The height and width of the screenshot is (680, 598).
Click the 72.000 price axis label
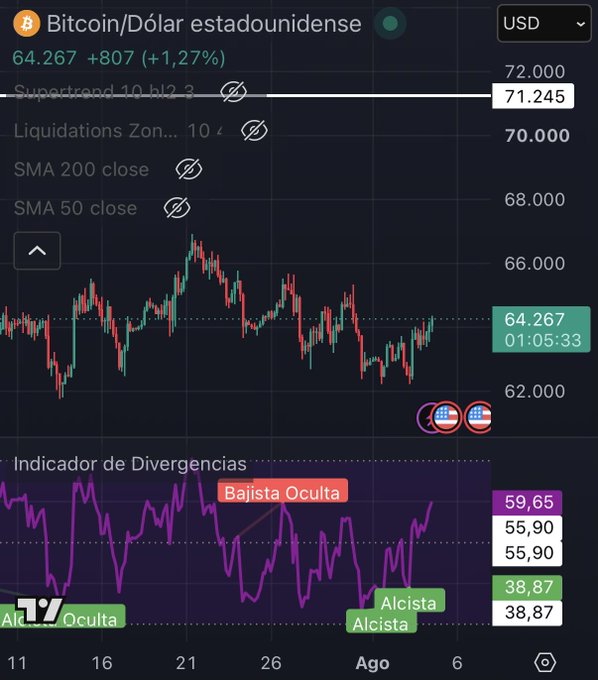point(535,72)
